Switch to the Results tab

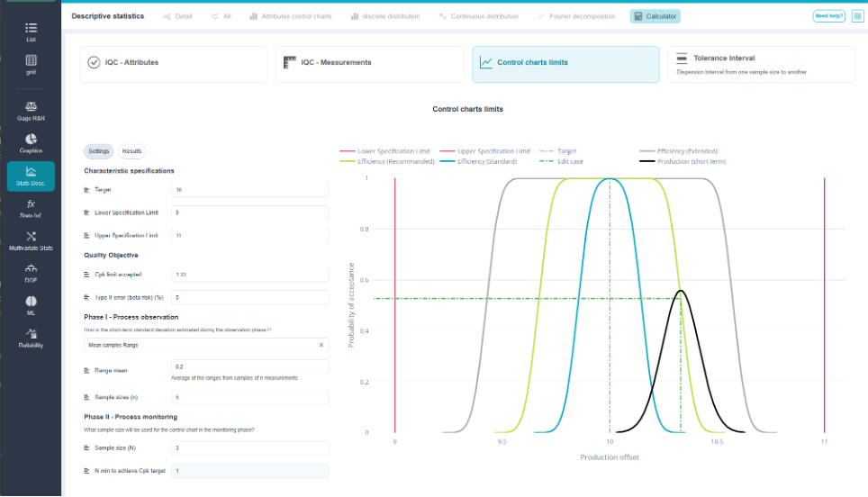[x=131, y=151]
